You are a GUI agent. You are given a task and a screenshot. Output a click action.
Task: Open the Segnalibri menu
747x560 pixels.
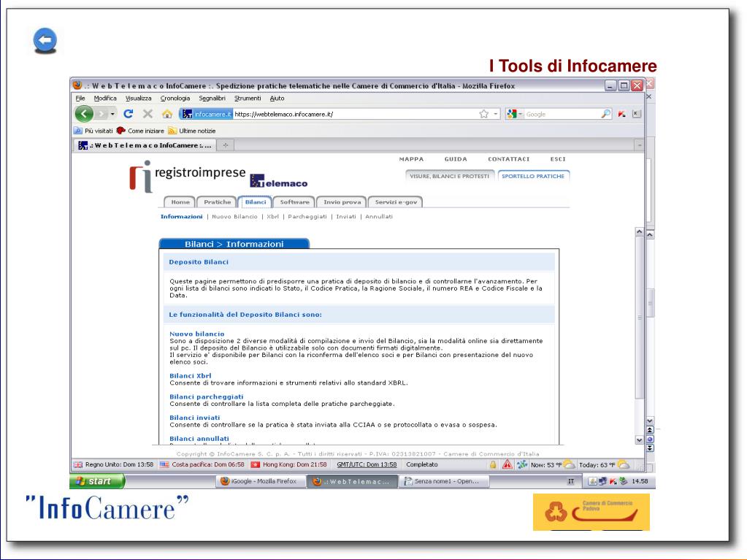pyautogui.click(x=212, y=98)
